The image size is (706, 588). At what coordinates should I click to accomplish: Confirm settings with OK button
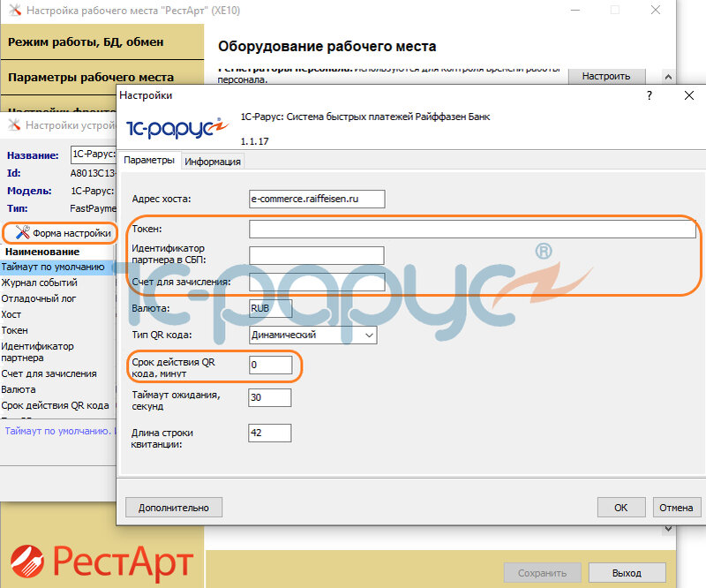[x=621, y=508]
